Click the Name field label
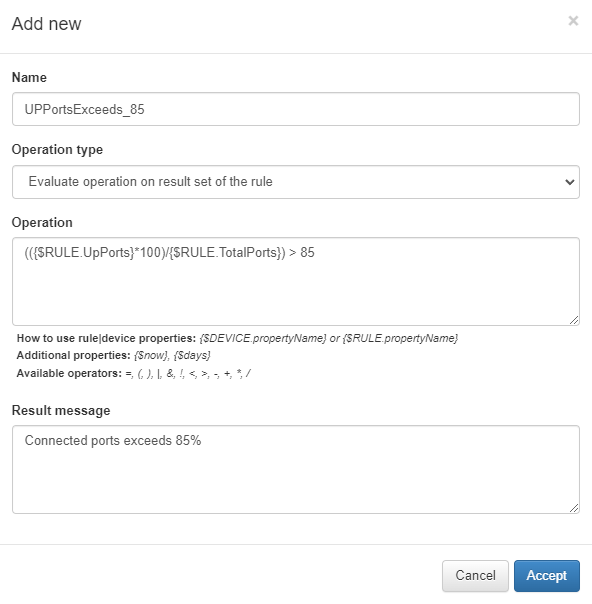592x604 pixels. click(x=29, y=77)
